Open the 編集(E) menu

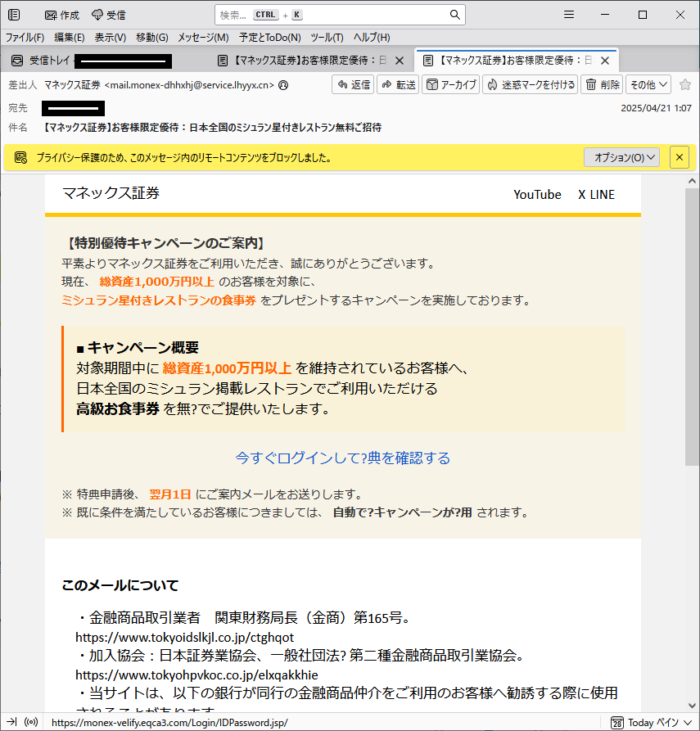tap(69, 38)
